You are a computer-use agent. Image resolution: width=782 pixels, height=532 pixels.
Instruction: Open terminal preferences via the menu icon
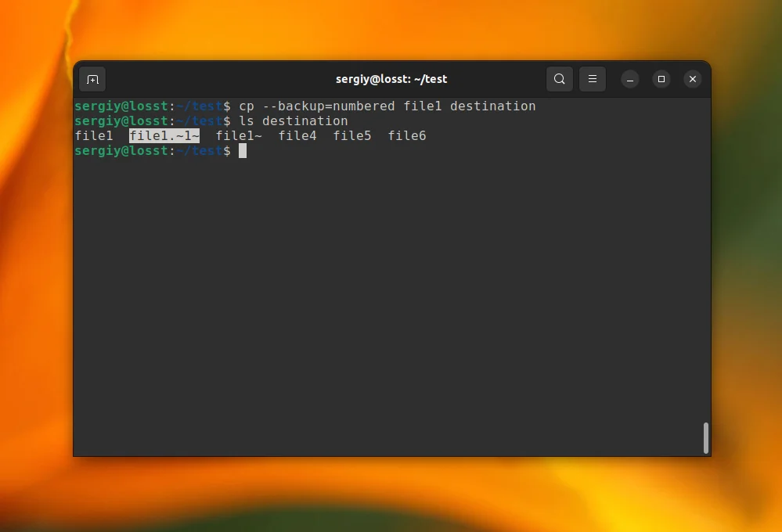click(593, 79)
